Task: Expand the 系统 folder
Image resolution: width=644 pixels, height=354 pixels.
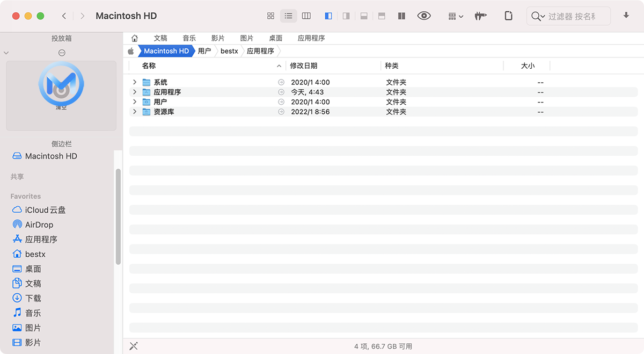Action: click(135, 82)
